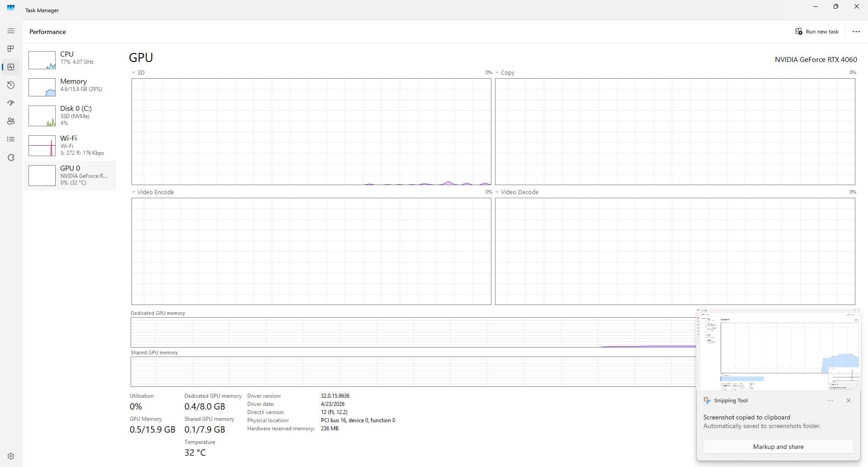Click temperature value 32 °C
This screenshot has height=467, width=868.
195,453
